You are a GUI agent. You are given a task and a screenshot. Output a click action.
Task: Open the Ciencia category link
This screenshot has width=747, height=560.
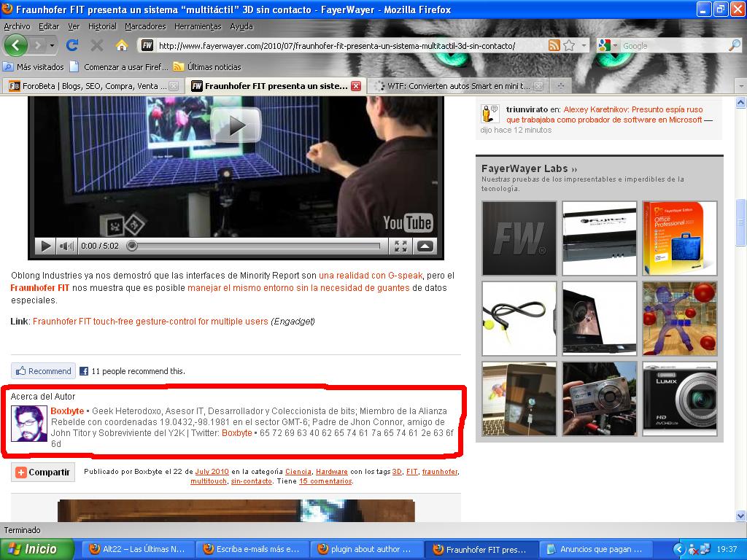(298, 472)
